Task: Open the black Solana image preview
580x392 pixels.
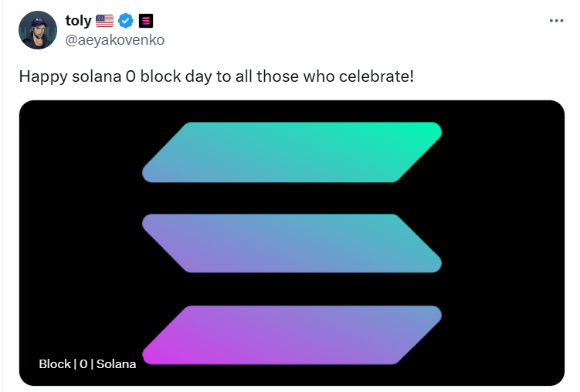Action: (x=292, y=243)
